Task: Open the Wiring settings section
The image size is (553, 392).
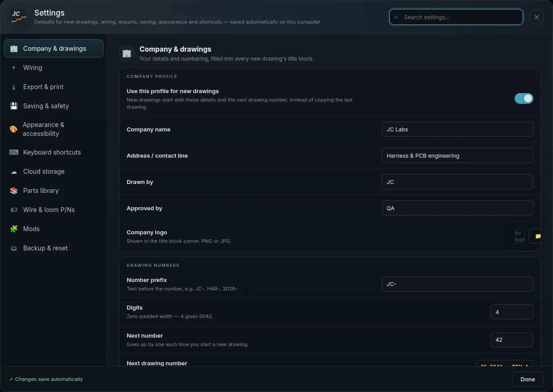Action: click(54, 68)
